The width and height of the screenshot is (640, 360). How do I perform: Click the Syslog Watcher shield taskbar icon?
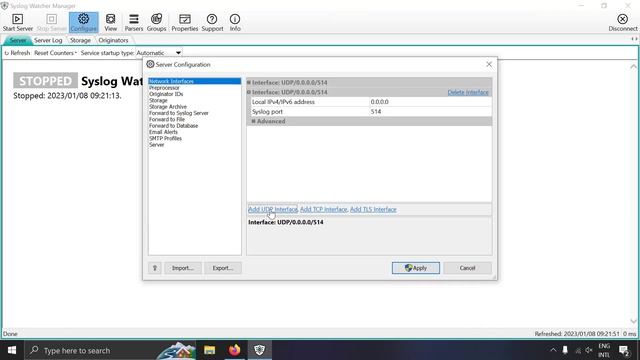click(x=260, y=350)
